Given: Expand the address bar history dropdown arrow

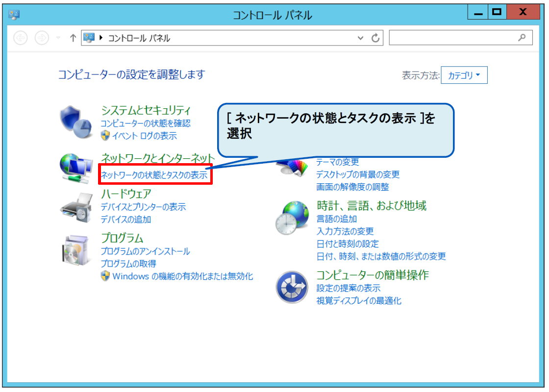Looking at the screenshot, I should pos(361,38).
